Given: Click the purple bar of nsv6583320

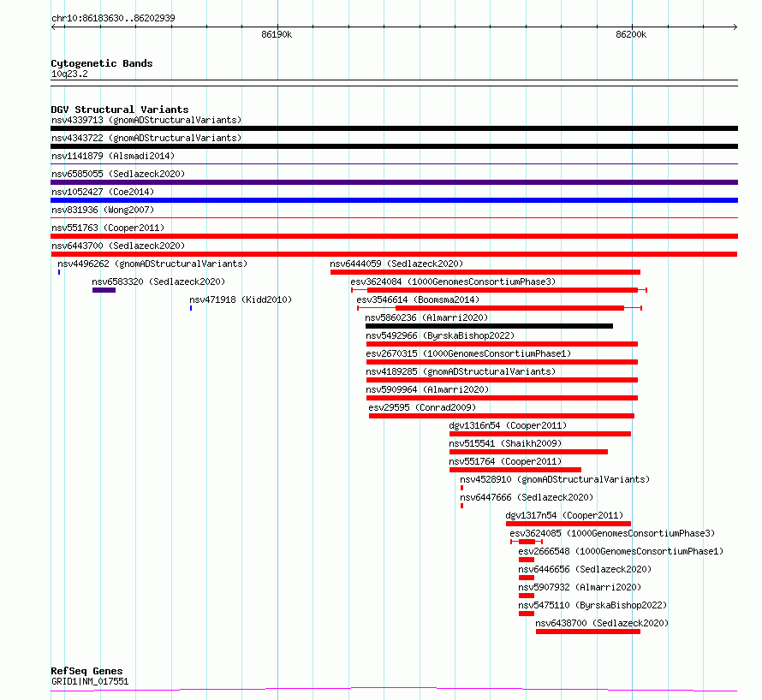Looking at the screenshot, I should (104, 290).
